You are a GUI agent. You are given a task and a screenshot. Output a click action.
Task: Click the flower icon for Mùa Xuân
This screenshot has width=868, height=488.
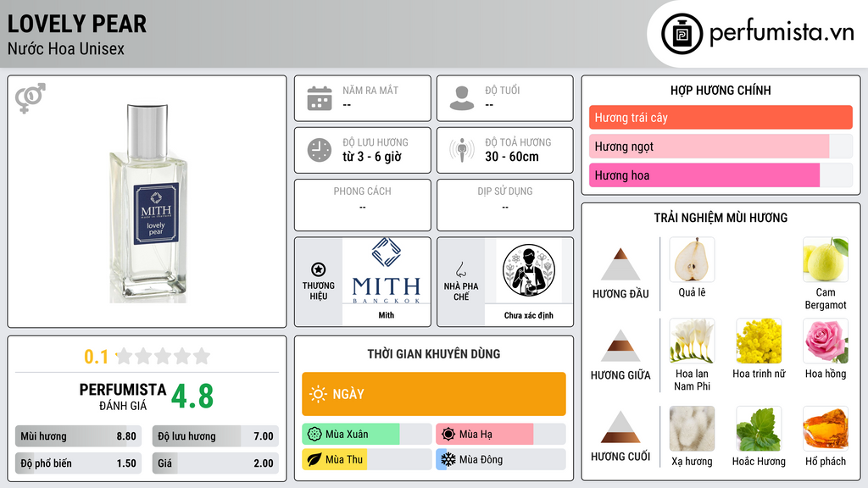[314, 435]
